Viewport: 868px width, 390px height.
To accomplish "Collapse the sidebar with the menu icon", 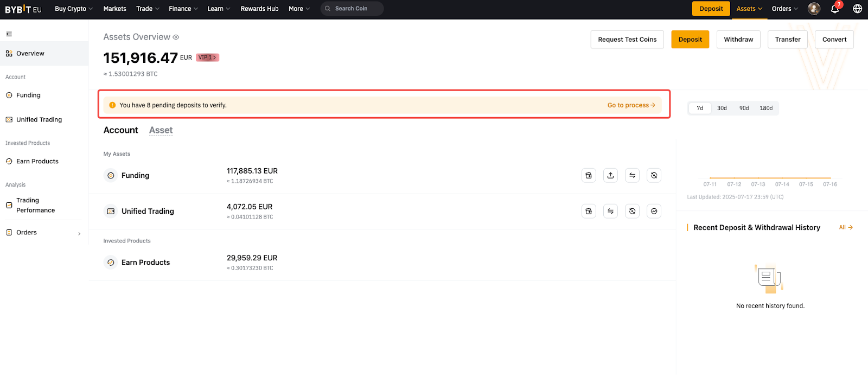I will pos(9,34).
